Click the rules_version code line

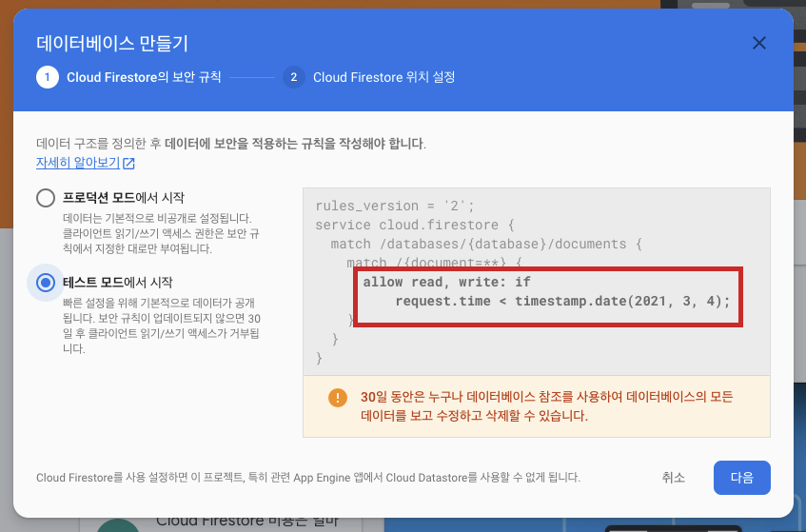(x=395, y=206)
